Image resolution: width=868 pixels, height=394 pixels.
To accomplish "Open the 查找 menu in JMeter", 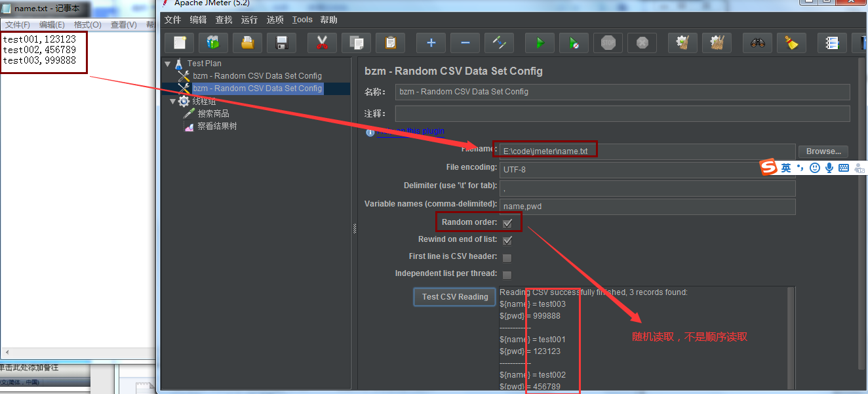I will click(x=224, y=20).
